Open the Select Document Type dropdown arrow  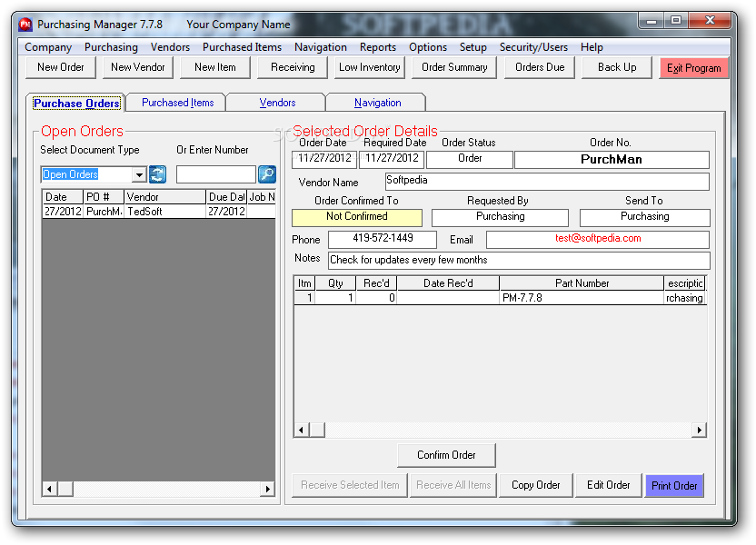139,174
